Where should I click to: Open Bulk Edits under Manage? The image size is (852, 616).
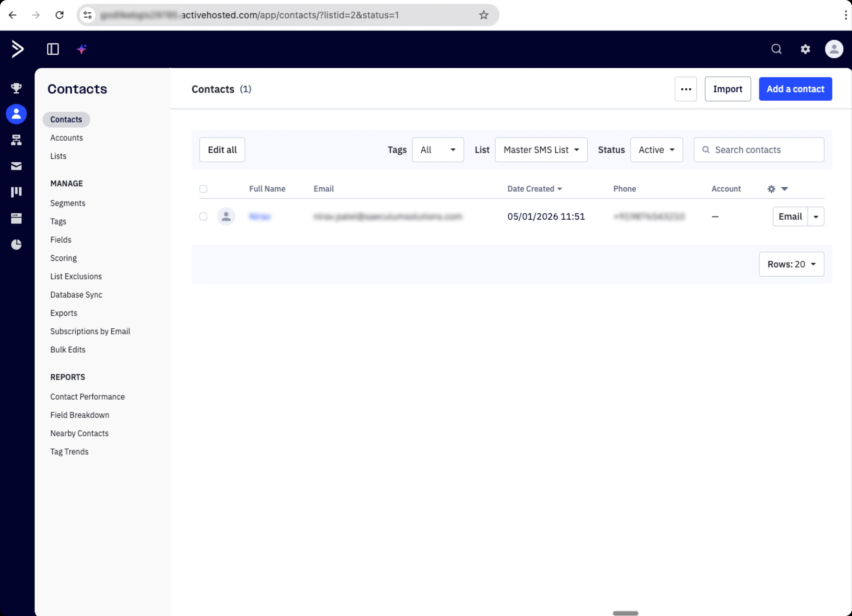click(x=68, y=350)
